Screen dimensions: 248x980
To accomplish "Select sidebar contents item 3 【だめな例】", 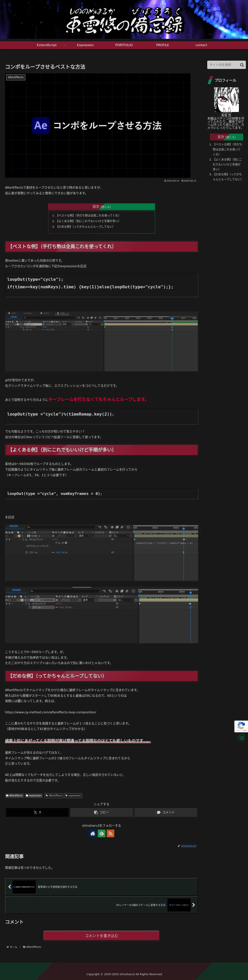I will [x=227, y=176].
